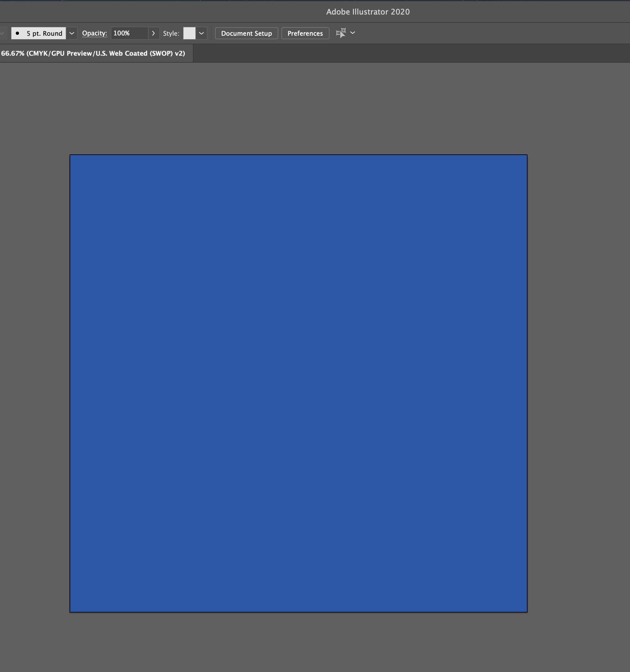The image size is (630, 672).
Task: Select the 5 pt. Round brush field
Action: click(x=44, y=33)
